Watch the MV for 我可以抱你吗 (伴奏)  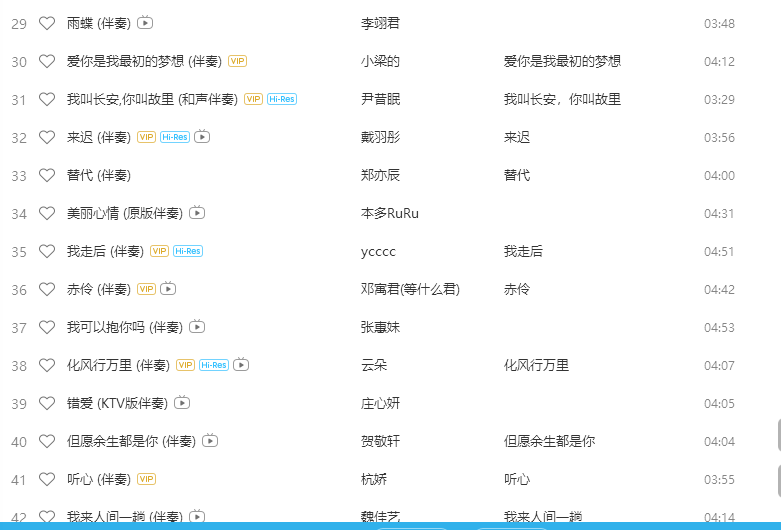tap(197, 327)
